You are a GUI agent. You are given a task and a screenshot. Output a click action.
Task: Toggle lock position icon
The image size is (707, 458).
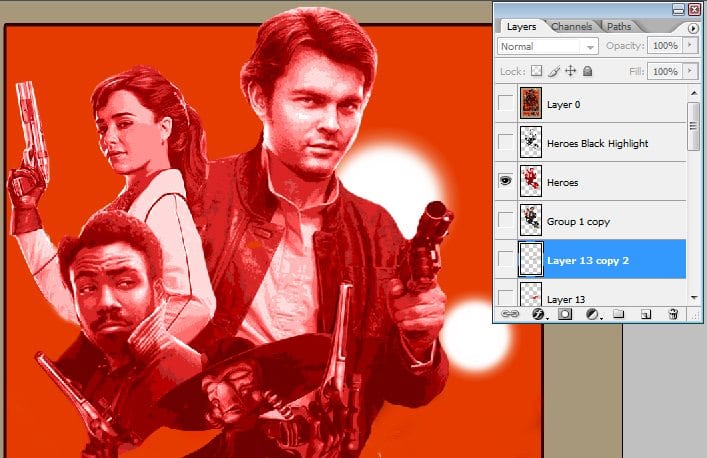[x=571, y=71]
